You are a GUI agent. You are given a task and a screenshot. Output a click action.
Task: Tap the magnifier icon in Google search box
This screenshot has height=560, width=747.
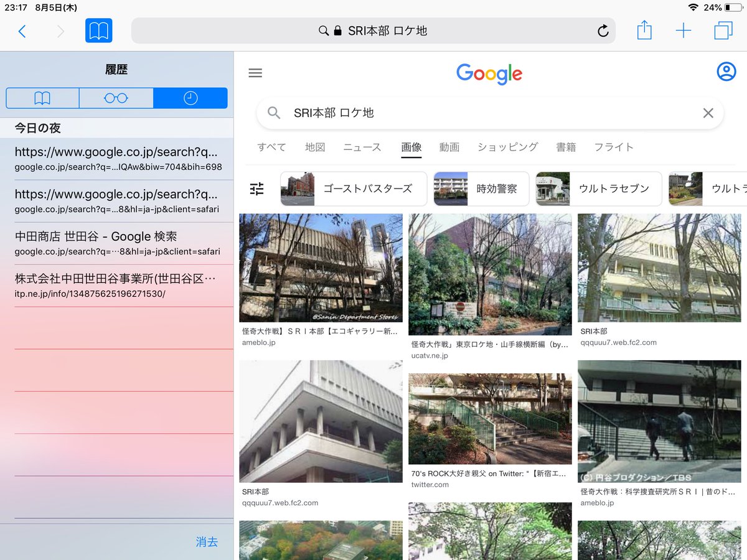pyautogui.click(x=274, y=113)
